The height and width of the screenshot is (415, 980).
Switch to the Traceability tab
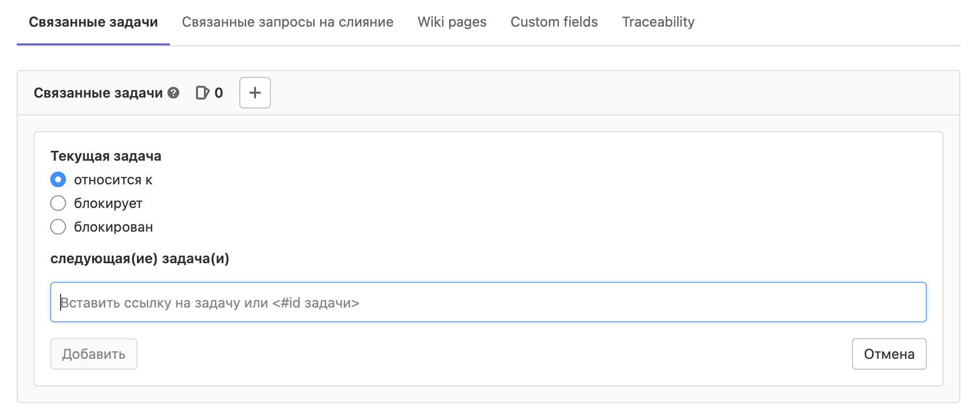pyautogui.click(x=658, y=22)
